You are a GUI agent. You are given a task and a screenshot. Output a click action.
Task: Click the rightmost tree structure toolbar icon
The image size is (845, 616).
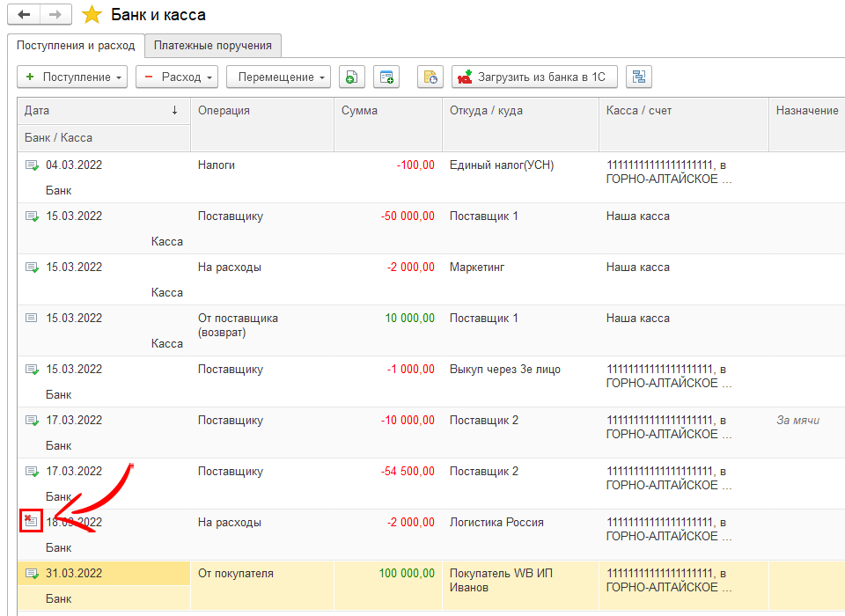pyautogui.click(x=638, y=77)
